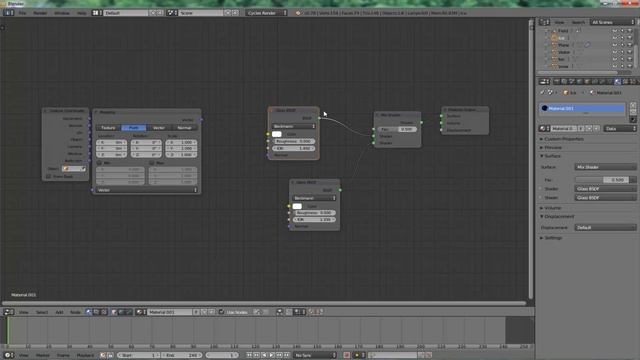
Task: Open Beckmann dropdown in lower Glass BSDF node
Action: point(314,198)
